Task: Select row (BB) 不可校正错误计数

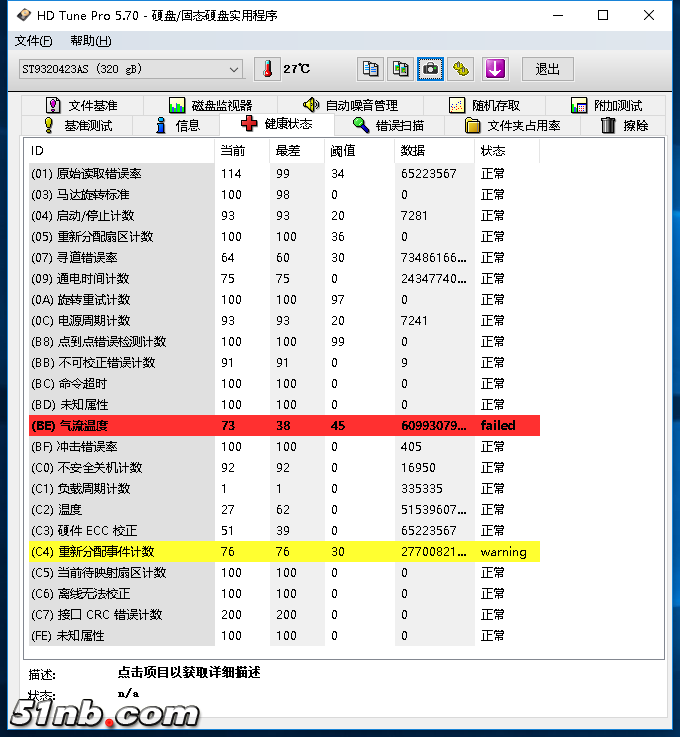Action: [284, 362]
